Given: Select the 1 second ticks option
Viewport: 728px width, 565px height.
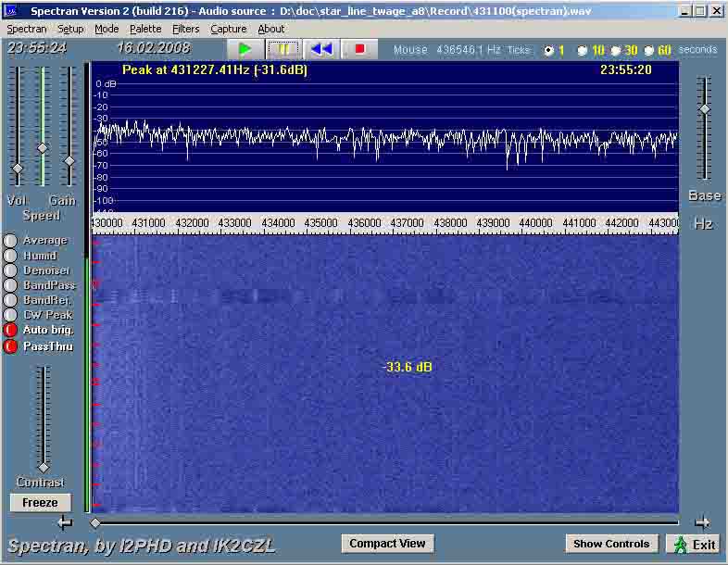Looking at the screenshot, I should pyautogui.click(x=549, y=50).
